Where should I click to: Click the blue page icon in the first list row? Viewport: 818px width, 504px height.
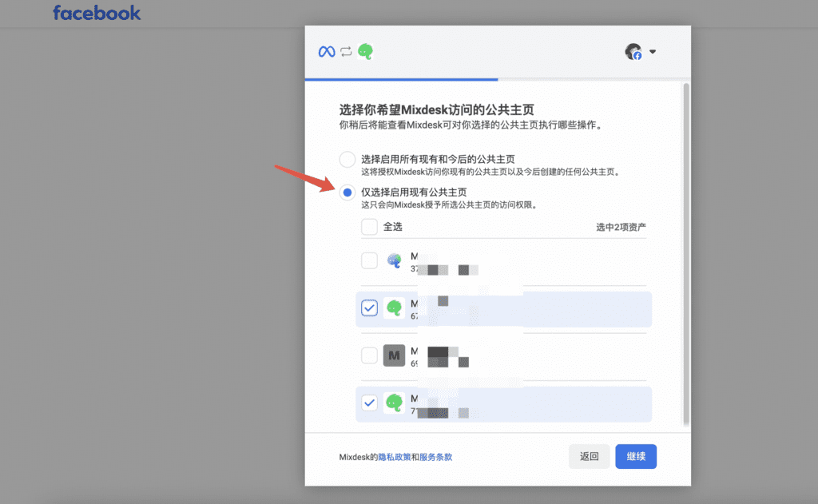pyautogui.click(x=394, y=260)
